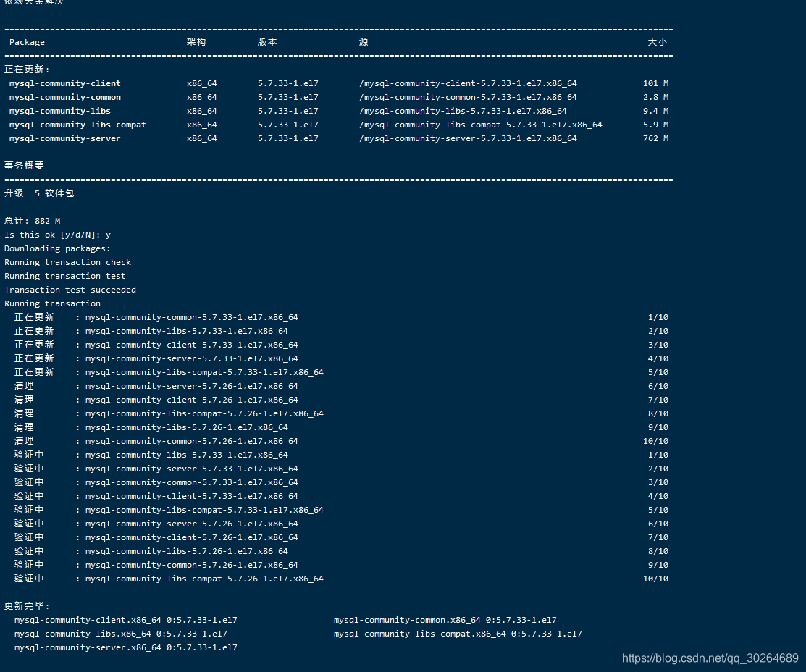The height and width of the screenshot is (672, 806).
Task: Click "mysql-community-common.x86_64 0:5.7.33-1.el7" under 更新完毕
Action: click(445, 620)
